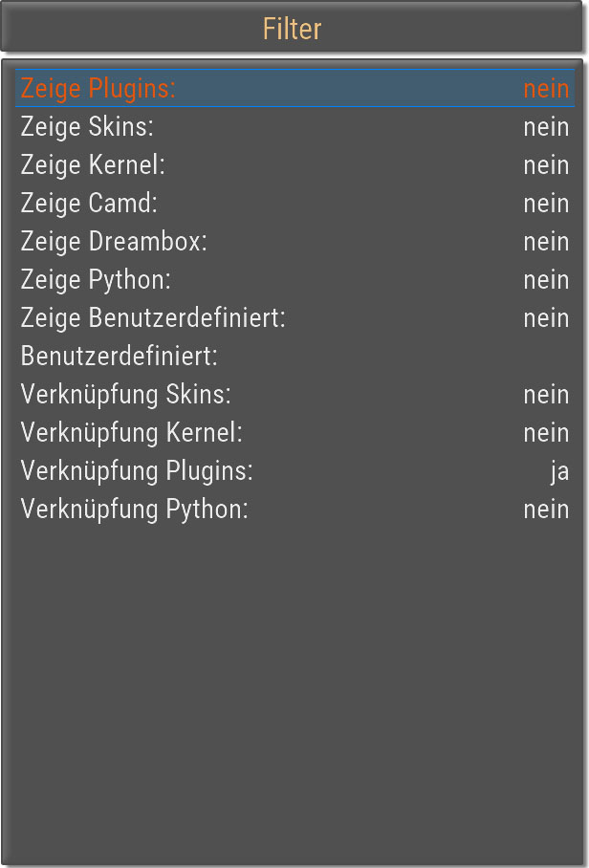Change the Zeige Python 'nein' value
The height and width of the screenshot is (868, 589).
(546, 280)
